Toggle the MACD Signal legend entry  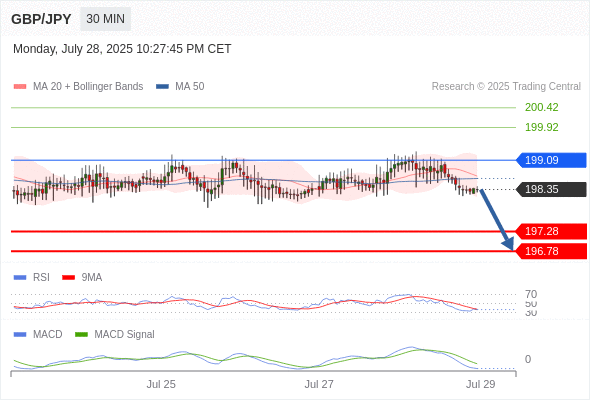(x=115, y=334)
